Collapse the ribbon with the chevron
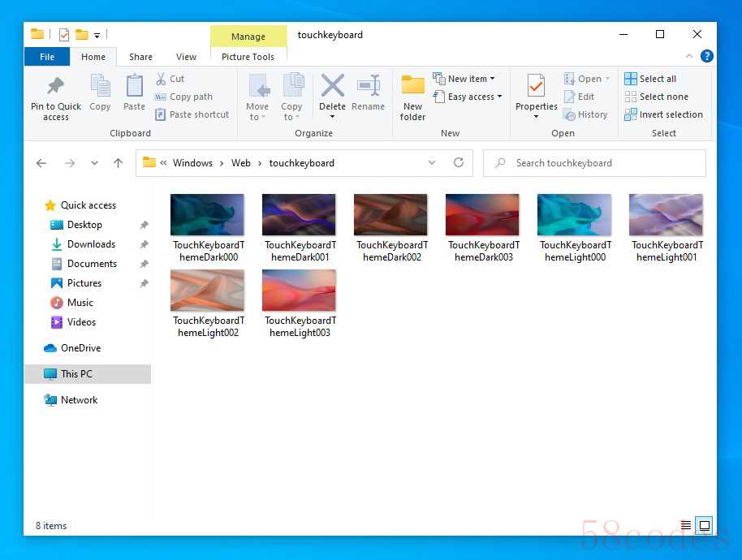 (689, 57)
